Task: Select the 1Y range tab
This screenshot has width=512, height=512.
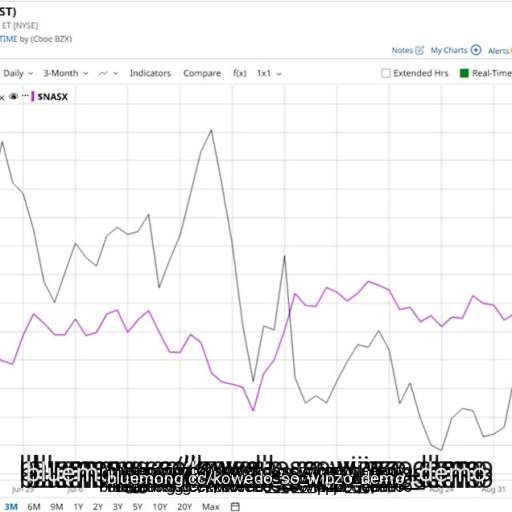Action: 78,507
